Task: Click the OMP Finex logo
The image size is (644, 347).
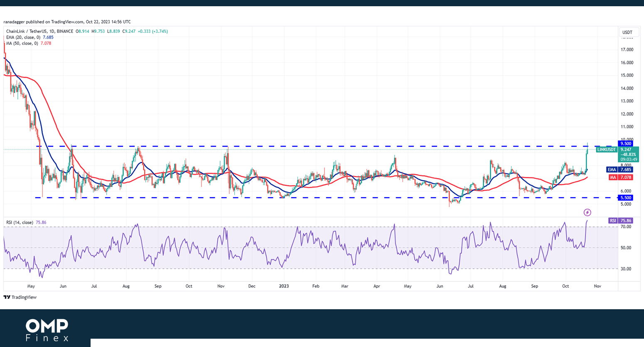Action: [x=47, y=330]
